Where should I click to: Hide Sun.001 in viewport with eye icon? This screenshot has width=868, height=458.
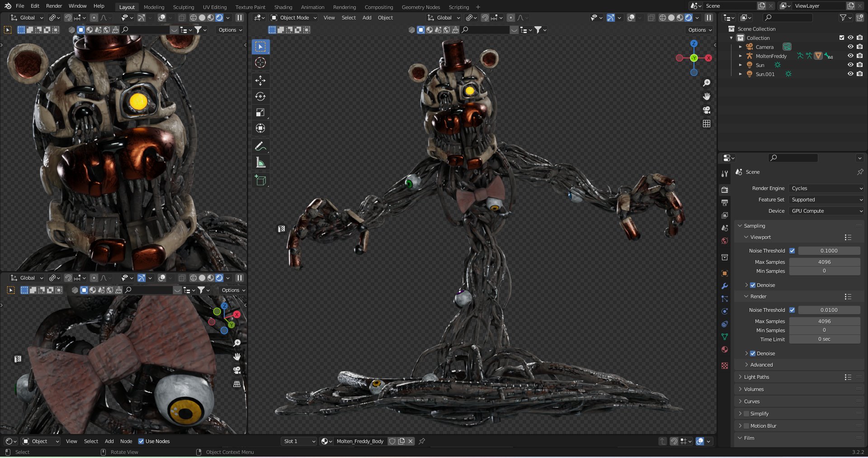(850, 74)
